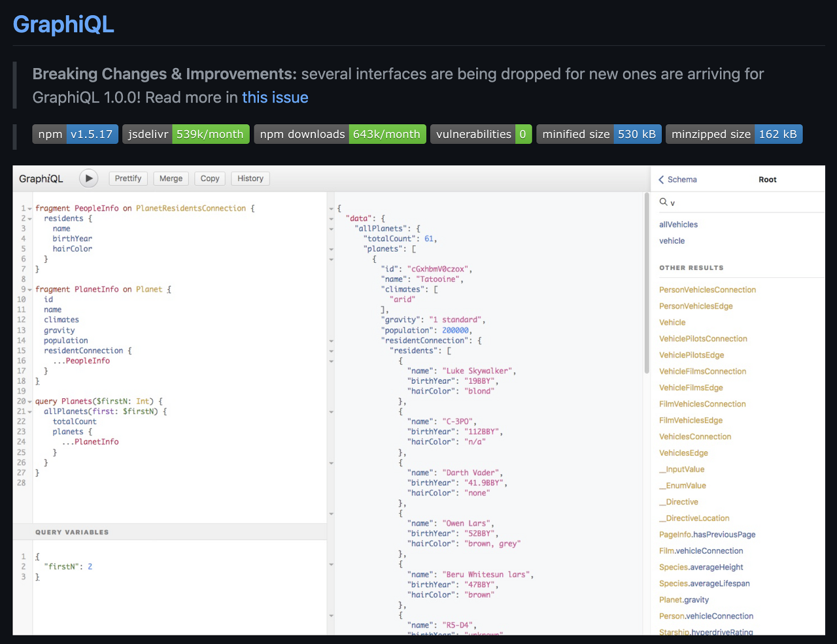Click '...PlanetInfo' spread on line 24
The image size is (837, 644).
pyautogui.click(x=90, y=442)
